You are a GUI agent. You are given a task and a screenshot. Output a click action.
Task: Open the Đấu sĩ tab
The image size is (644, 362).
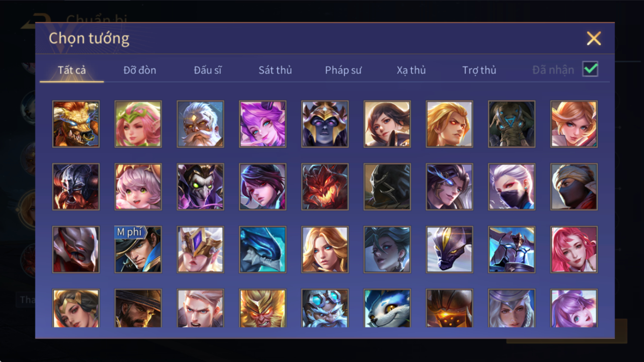point(208,70)
